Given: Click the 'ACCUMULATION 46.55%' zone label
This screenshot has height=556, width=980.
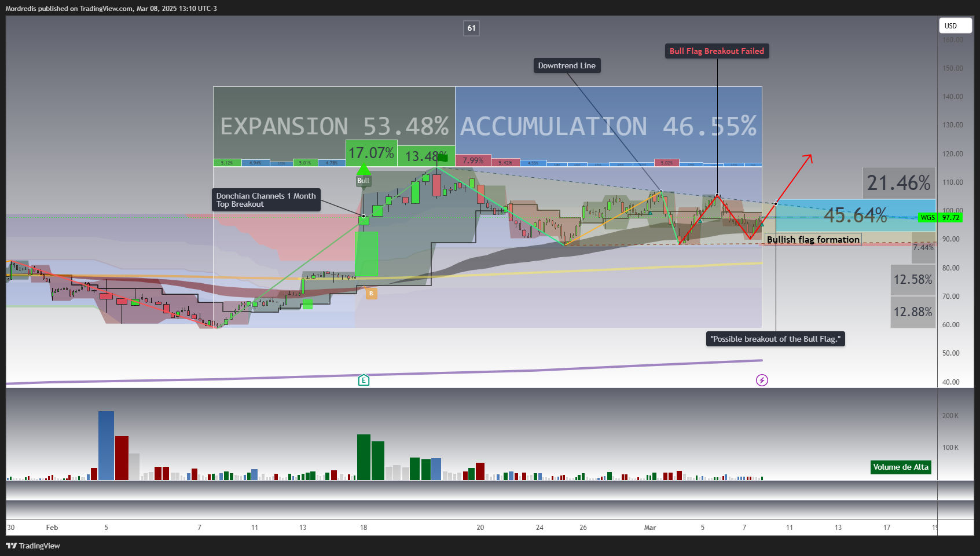Looking at the screenshot, I should click(x=608, y=126).
